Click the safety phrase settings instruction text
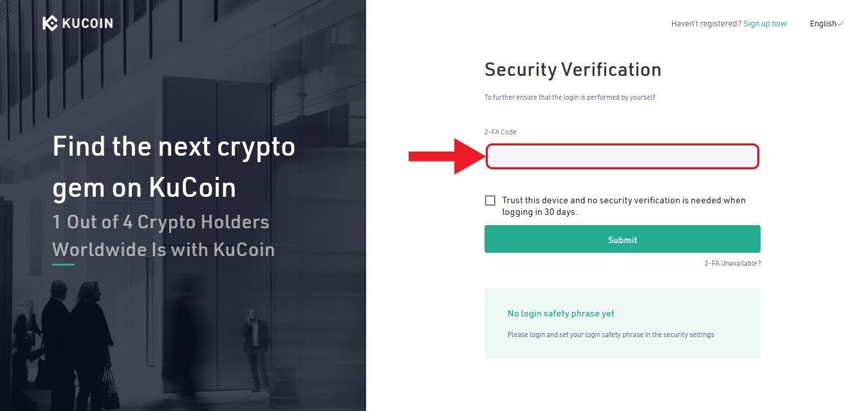This screenshot has height=411, width=868. 610,334
